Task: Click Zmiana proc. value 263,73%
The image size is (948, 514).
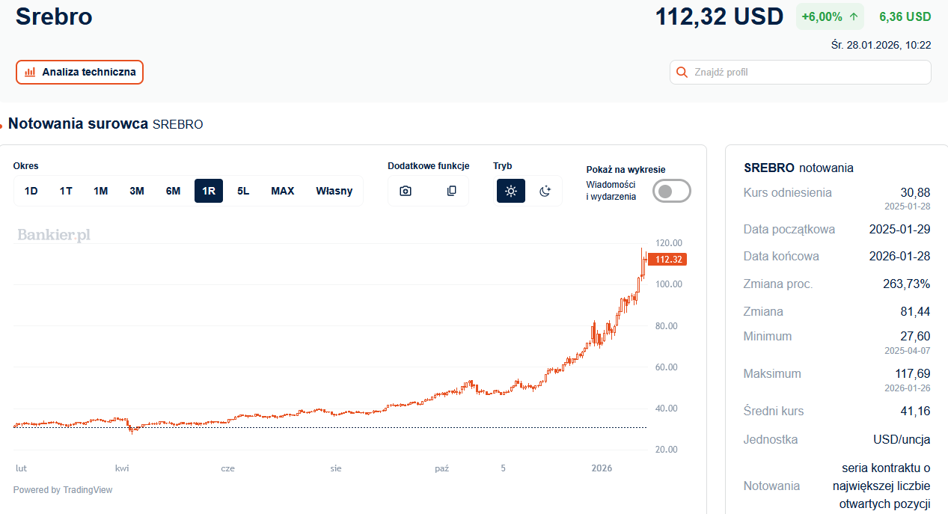Action: (x=906, y=284)
